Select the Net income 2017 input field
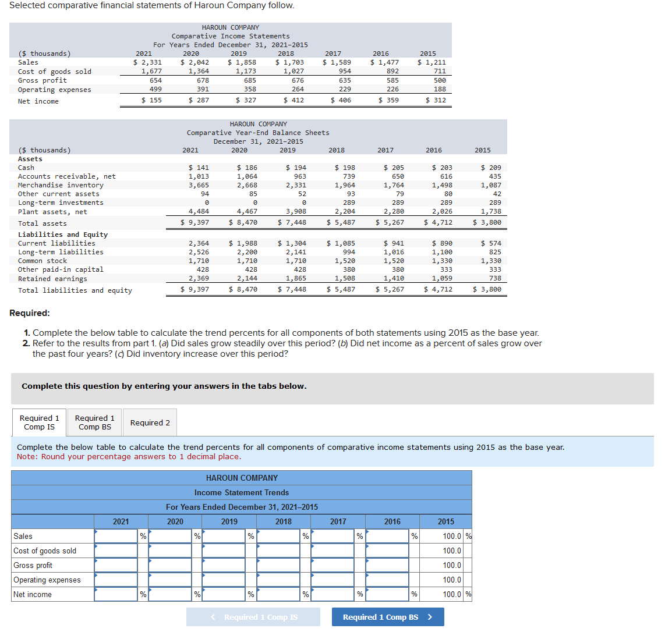Viewport: 672px width, 632px height. 333,594
